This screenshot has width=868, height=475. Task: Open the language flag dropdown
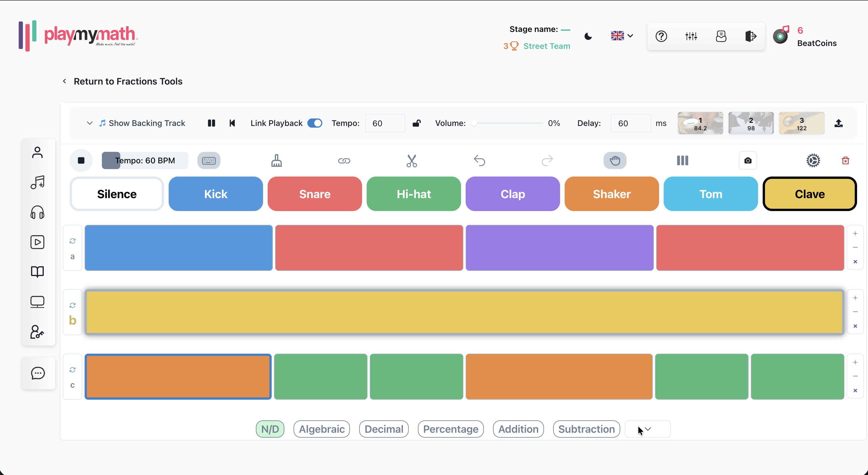pos(622,36)
